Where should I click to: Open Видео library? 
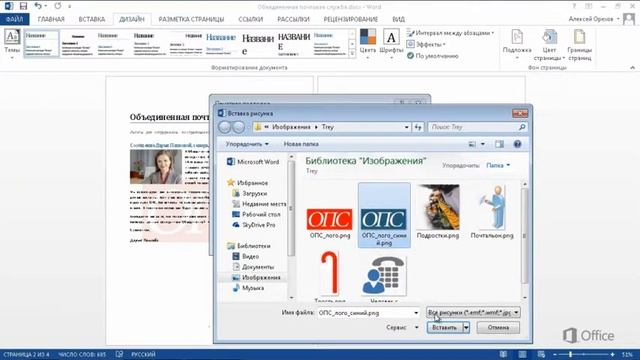coord(246,256)
